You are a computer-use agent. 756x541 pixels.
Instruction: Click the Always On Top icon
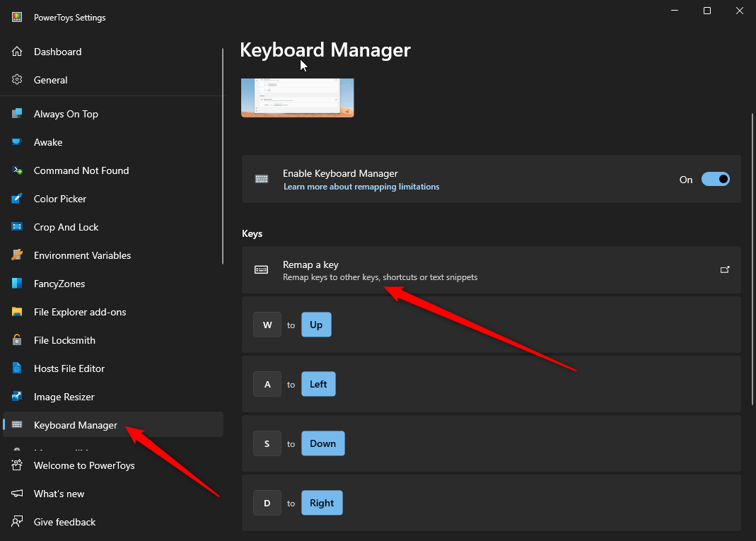click(16, 114)
